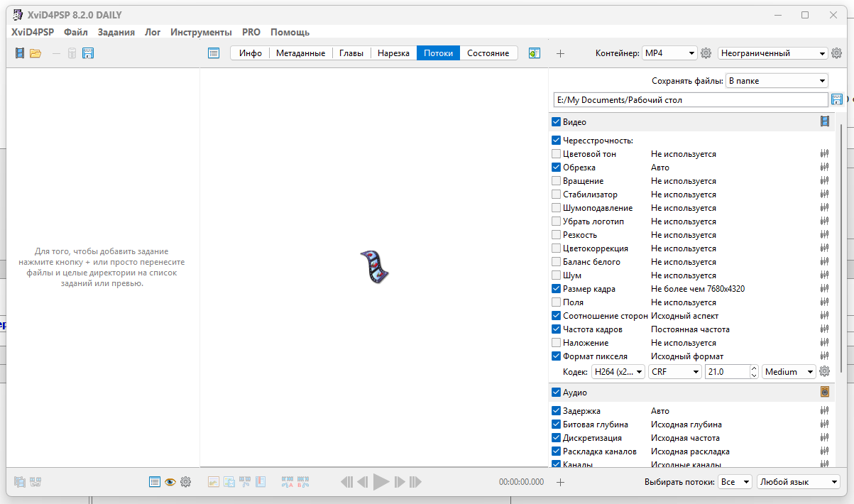The width and height of the screenshot is (854, 504).
Task: Disable the Обрезка checkbox
Action: pos(556,167)
